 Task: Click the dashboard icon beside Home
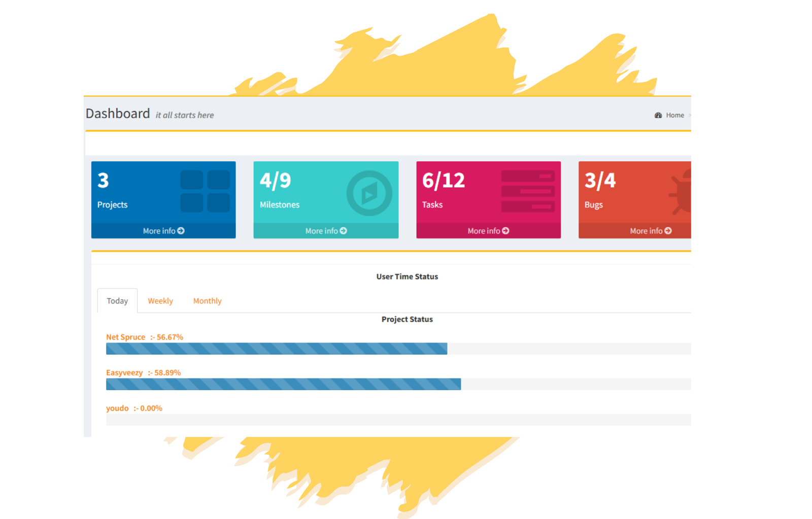click(x=658, y=115)
